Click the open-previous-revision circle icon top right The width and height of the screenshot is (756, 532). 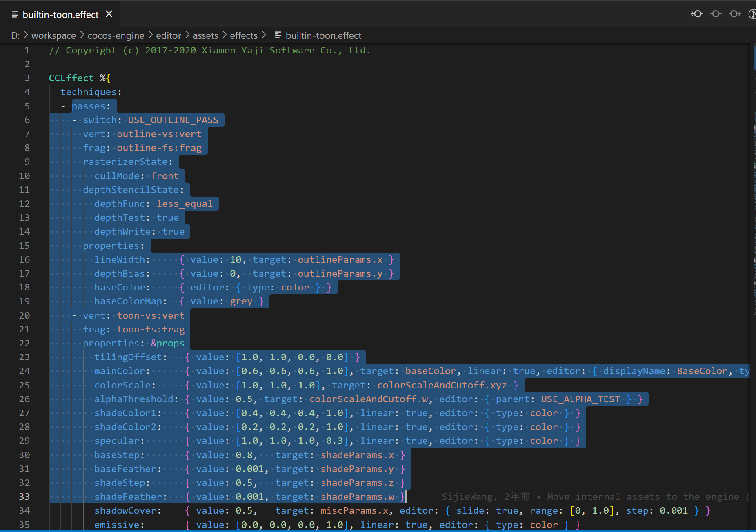[696, 13]
